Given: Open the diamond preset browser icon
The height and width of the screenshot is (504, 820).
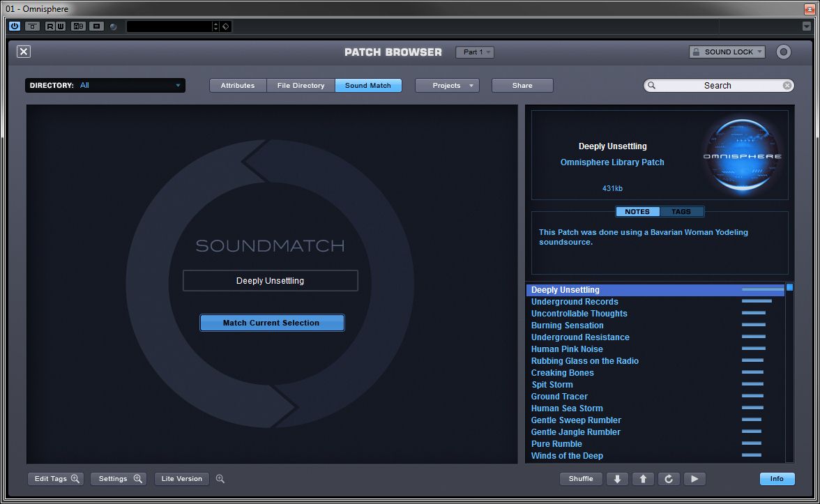Looking at the screenshot, I should (226, 26).
